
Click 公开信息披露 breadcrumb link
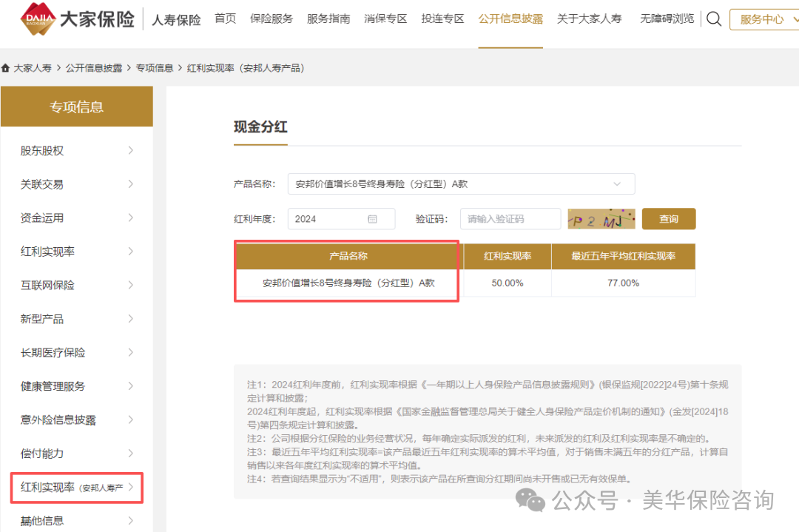click(93, 68)
